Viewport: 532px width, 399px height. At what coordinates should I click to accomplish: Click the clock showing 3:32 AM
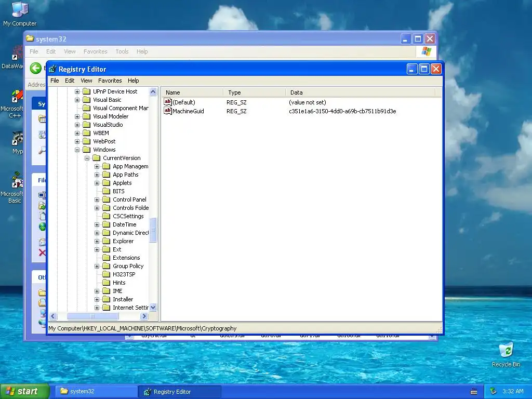tap(513, 391)
